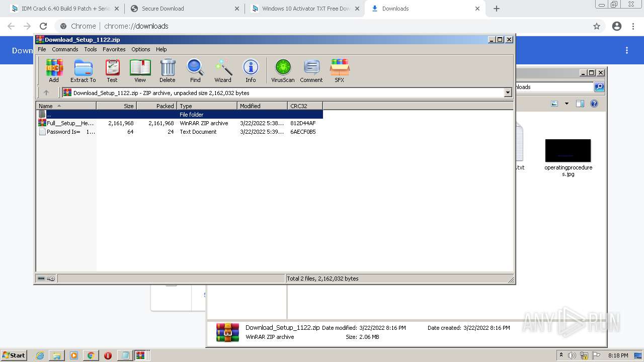This screenshot has height=362, width=644.
Task: Open Windows Explorer folder taskbar icon
Action: click(57, 355)
